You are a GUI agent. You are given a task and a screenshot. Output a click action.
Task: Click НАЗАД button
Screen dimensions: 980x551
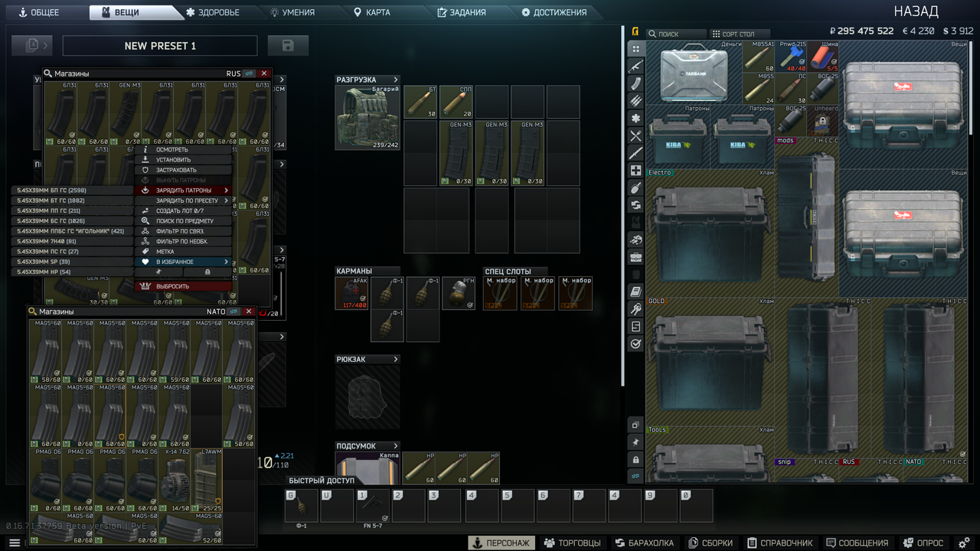(x=916, y=11)
